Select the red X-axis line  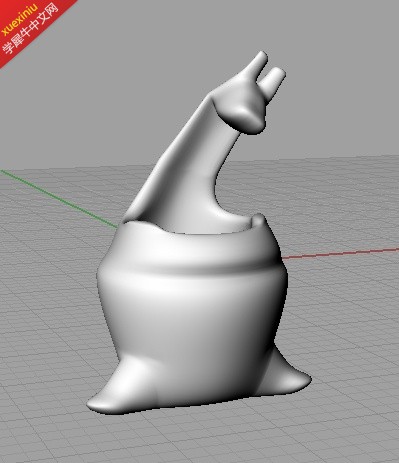point(340,253)
